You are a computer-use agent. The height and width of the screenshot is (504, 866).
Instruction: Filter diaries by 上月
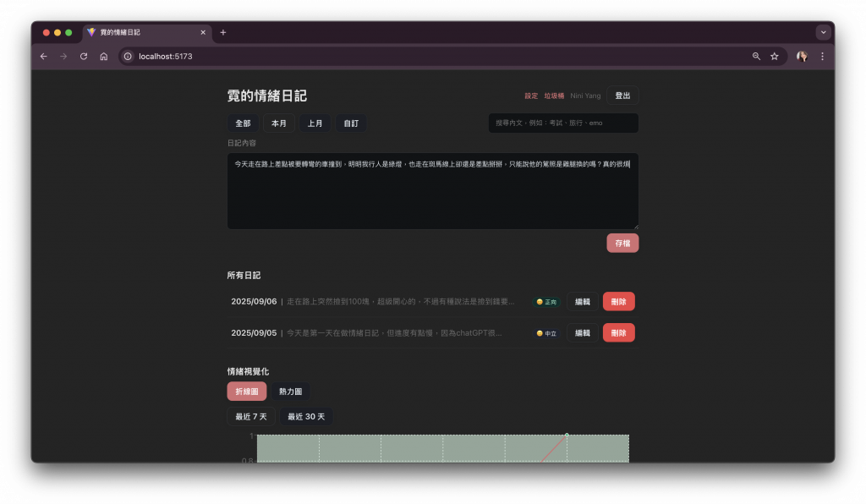(315, 123)
